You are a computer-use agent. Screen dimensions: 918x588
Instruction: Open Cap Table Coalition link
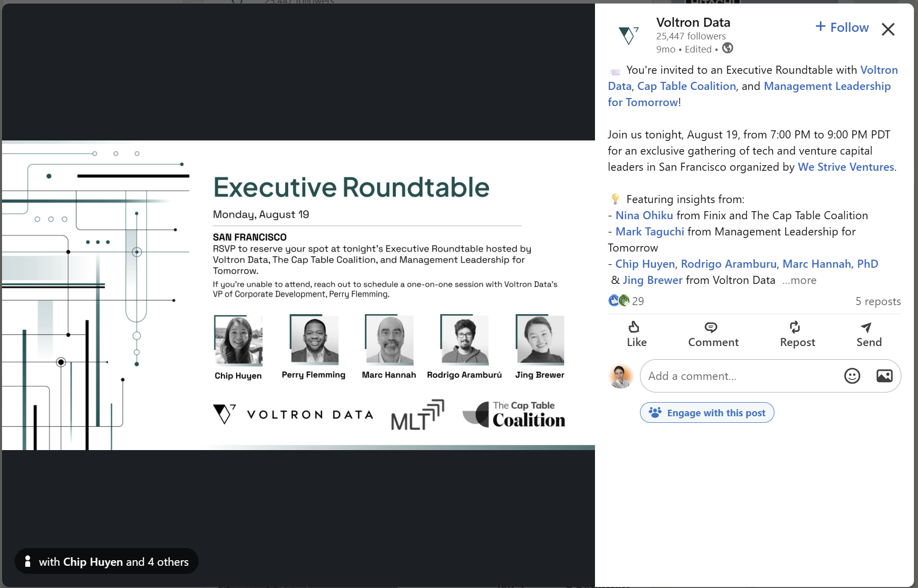pos(686,86)
